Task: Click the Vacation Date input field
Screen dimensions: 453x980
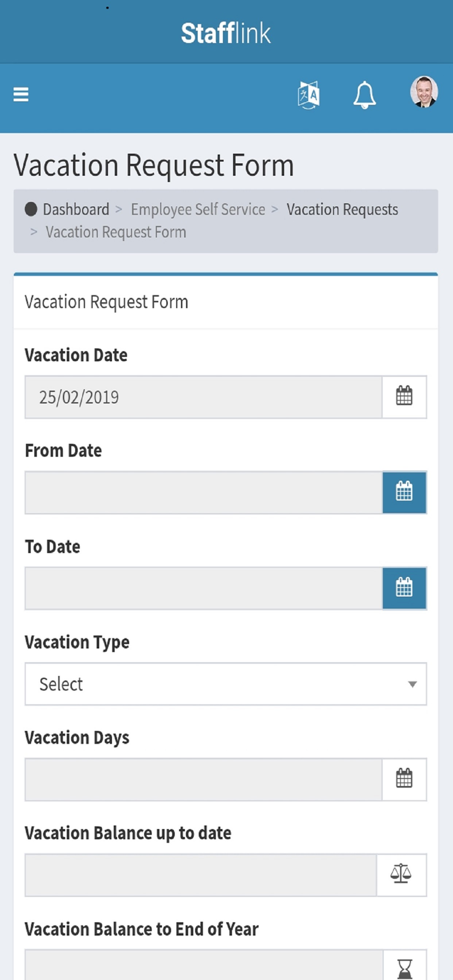Action: pyautogui.click(x=203, y=397)
